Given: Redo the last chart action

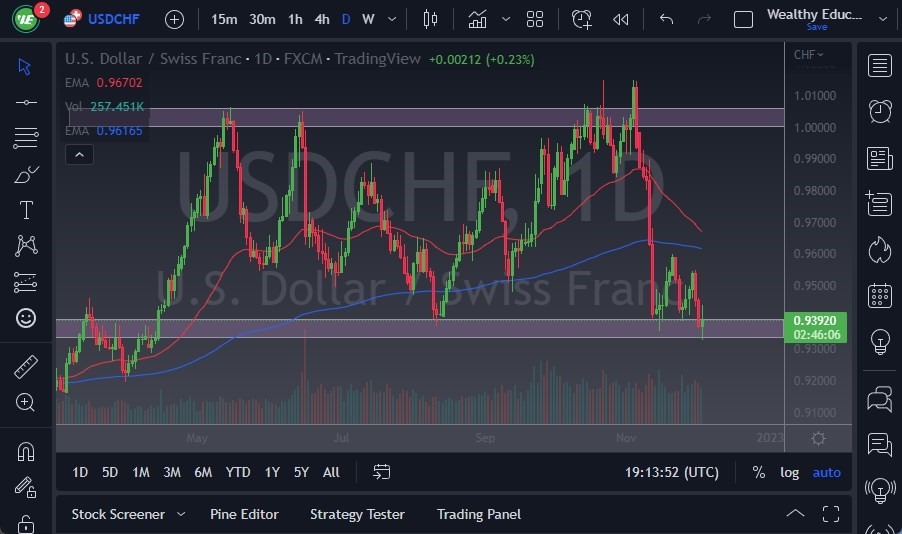Looking at the screenshot, I should pos(704,20).
